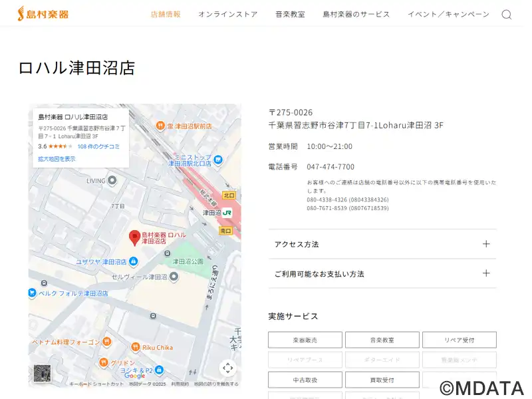Select the リペア受付 service button
Screen dimensions: 532x399
point(459,340)
